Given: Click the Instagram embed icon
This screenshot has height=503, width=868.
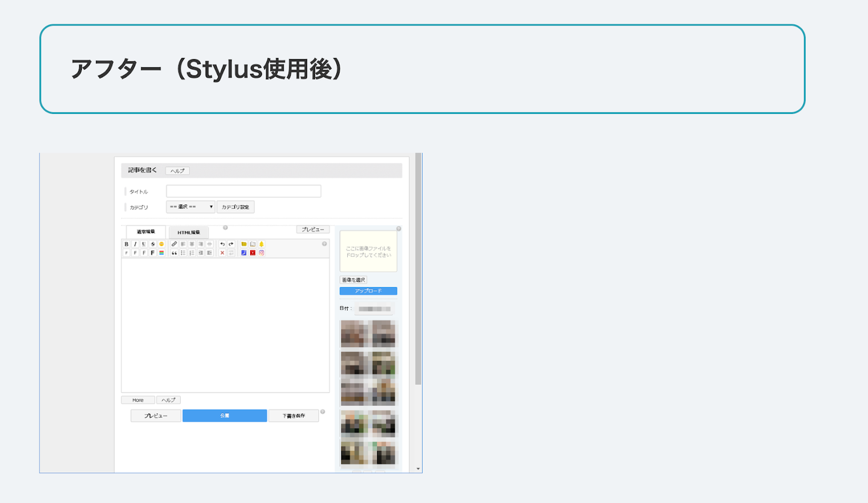Looking at the screenshot, I should point(262,253).
